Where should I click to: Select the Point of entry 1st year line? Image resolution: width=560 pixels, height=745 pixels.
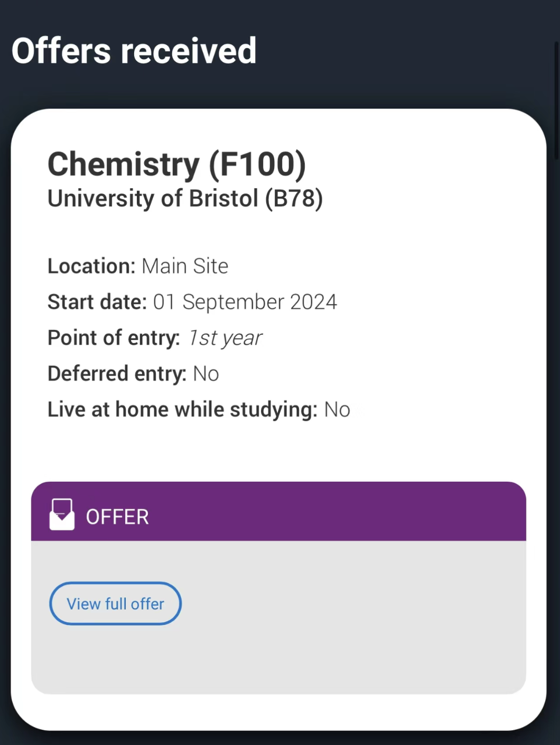pos(154,338)
